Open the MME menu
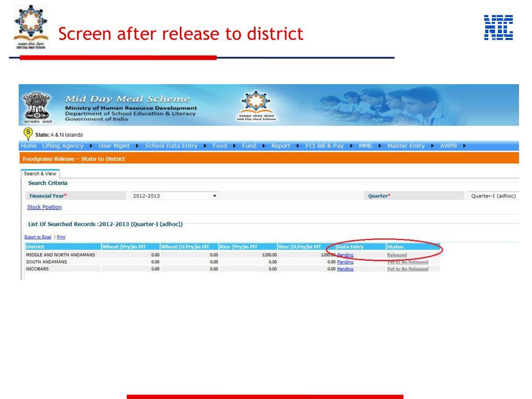This screenshot has height=399, width=532. point(365,145)
